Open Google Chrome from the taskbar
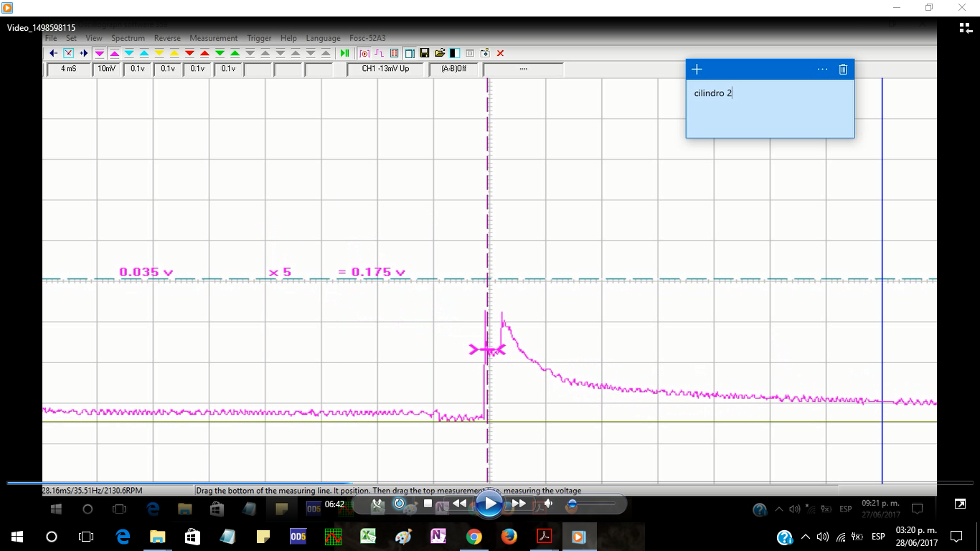Screen dimensions: 980x551 click(x=473, y=536)
